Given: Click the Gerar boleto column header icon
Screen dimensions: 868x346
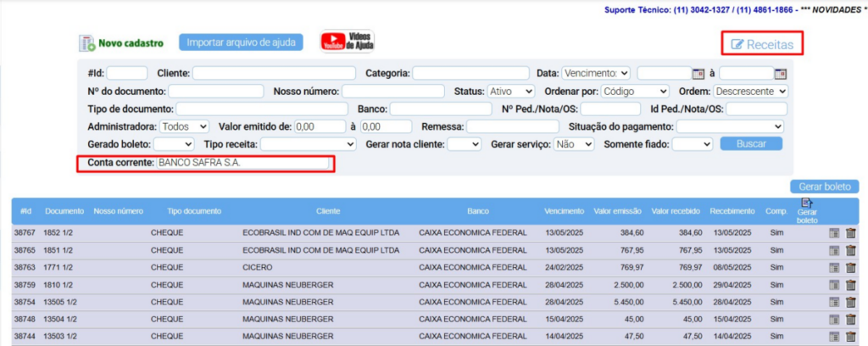Looking at the screenshot, I should click(806, 204).
